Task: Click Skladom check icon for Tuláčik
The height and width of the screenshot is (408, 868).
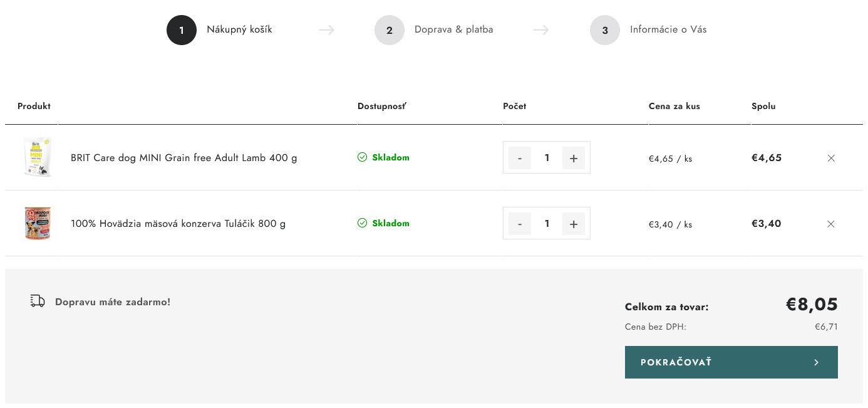Action: [362, 223]
